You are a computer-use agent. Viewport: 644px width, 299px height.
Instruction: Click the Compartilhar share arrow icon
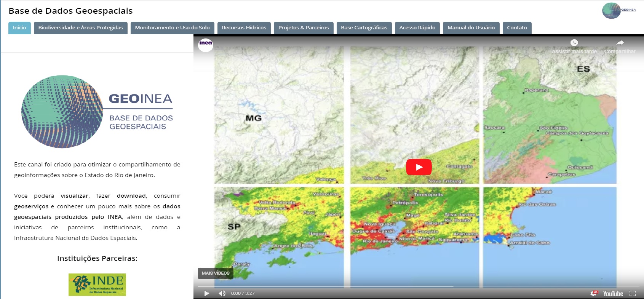[620, 43]
